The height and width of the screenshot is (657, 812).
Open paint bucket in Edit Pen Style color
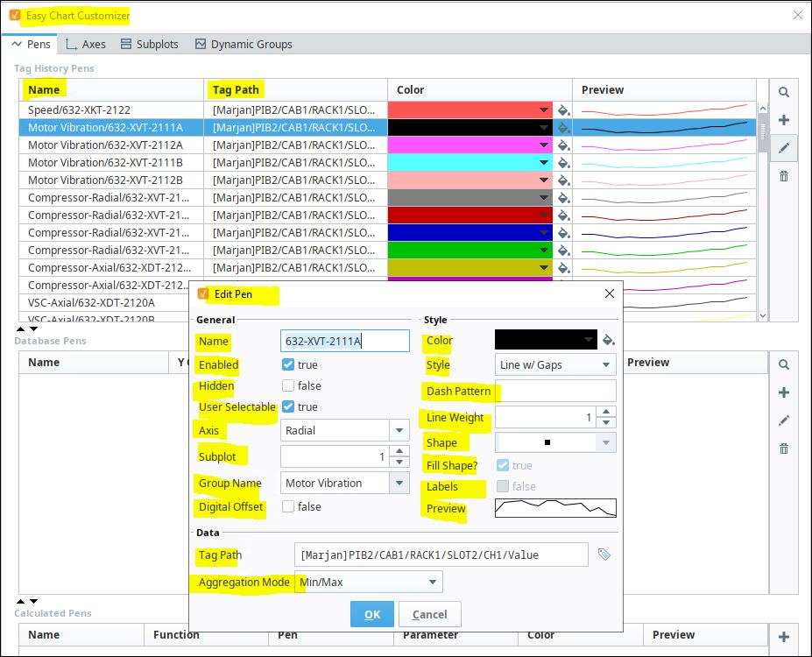[x=609, y=340]
